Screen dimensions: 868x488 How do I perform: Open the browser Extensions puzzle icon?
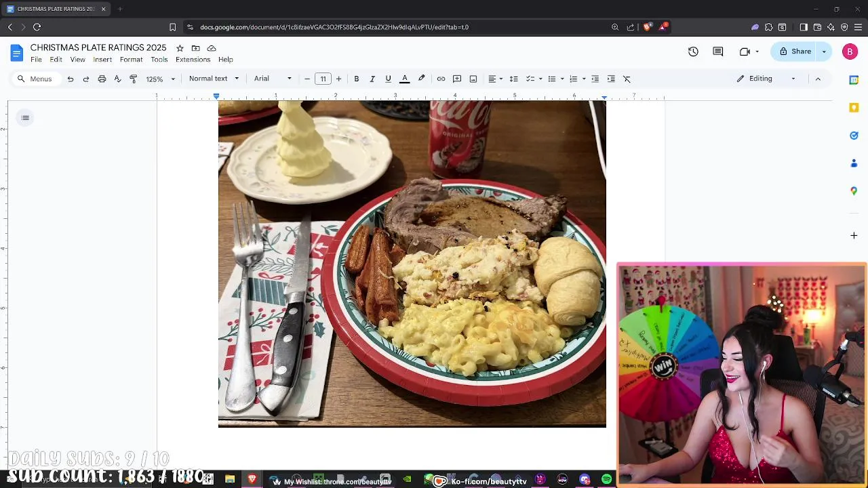pos(768,27)
